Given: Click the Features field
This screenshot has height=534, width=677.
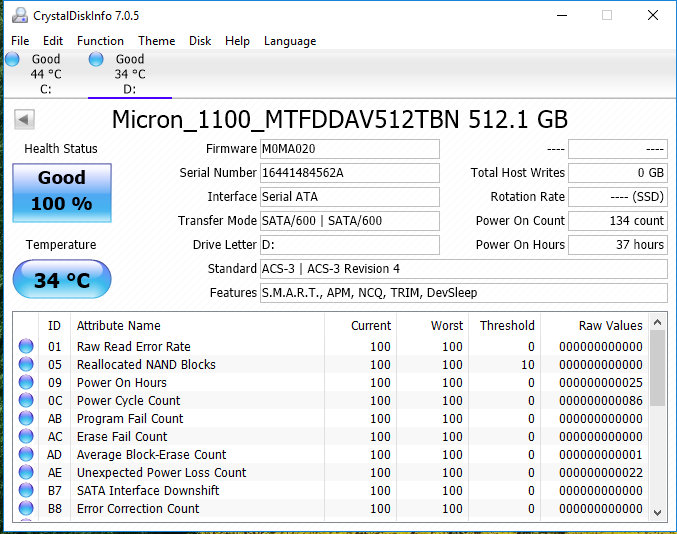Looking at the screenshot, I should (464, 293).
